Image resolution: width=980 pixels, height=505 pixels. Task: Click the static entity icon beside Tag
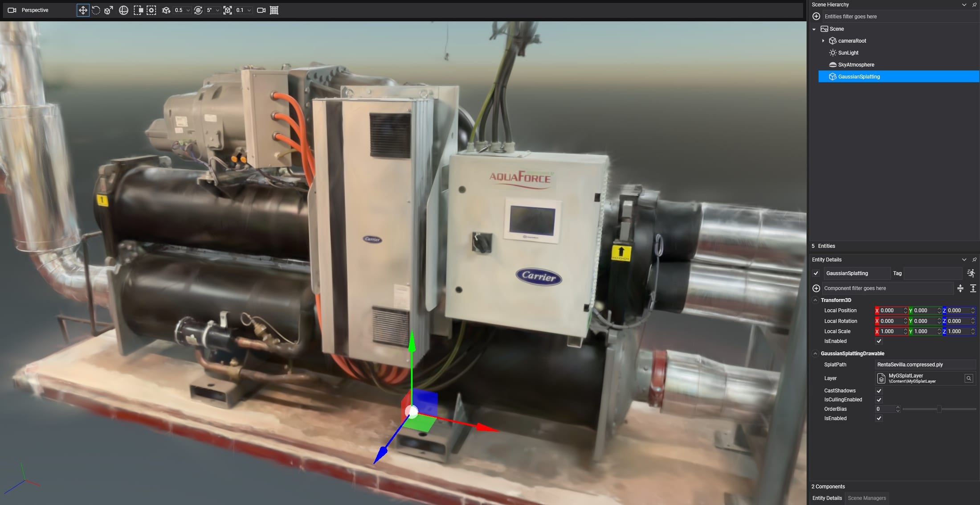click(971, 273)
